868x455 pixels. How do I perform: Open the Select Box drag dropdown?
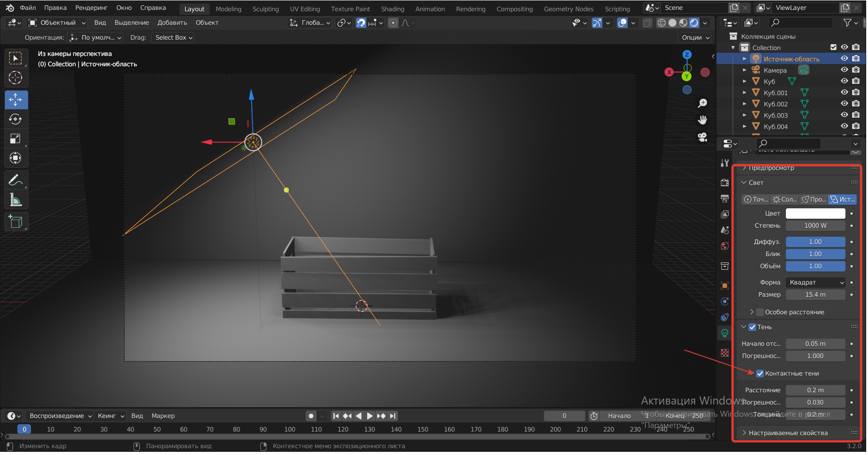173,37
